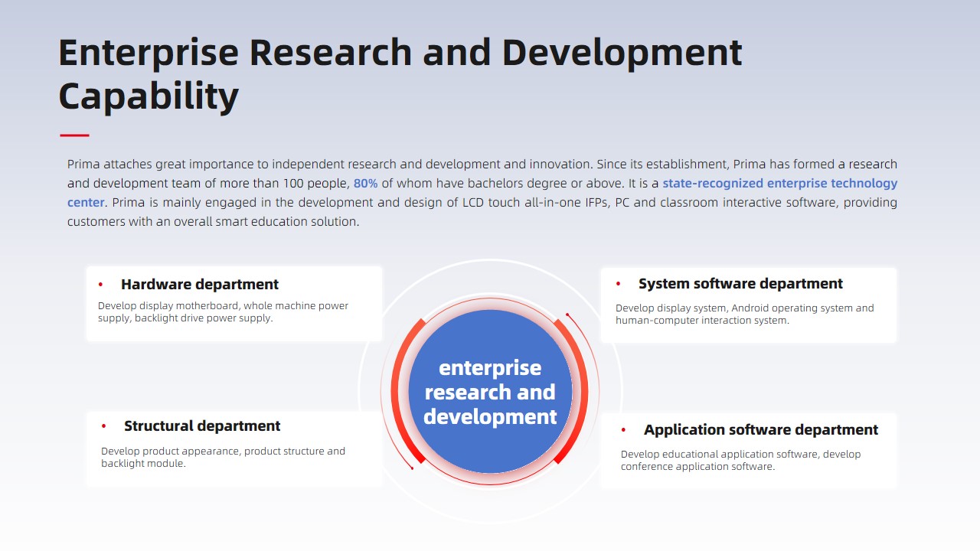
Task: Click the red bullet beside Hardware department
Action: coord(100,285)
